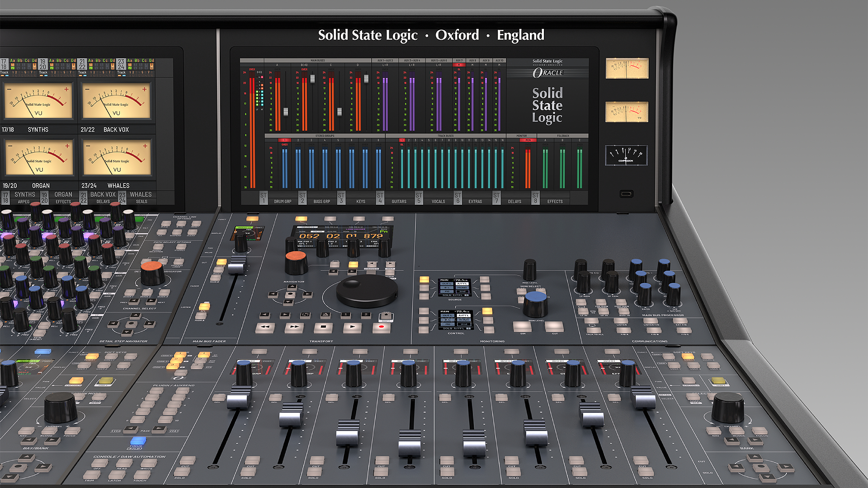Click the GUITARS strip fader cap
The height and width of the screenshot is (488, 868).
coord(410,443)
